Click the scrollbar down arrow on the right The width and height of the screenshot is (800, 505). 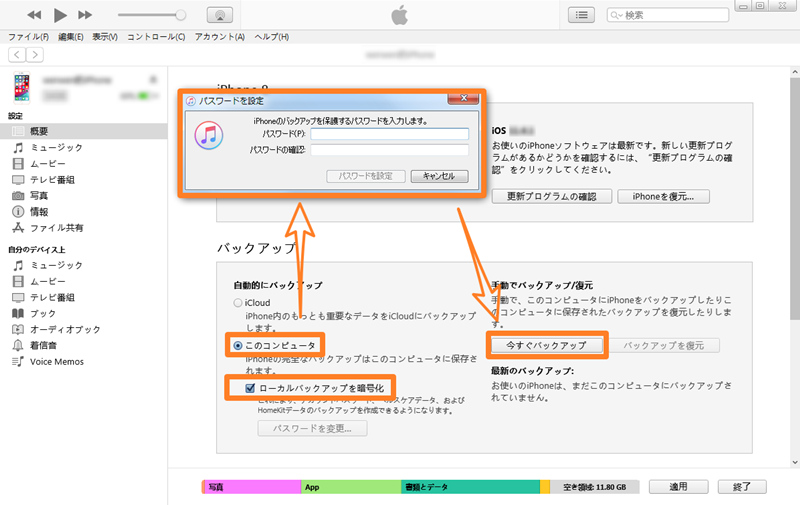coord(795,463)
